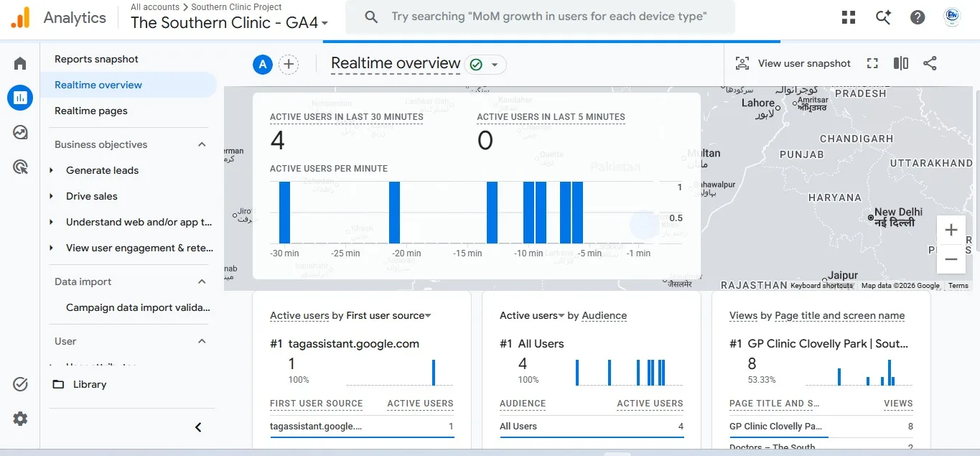Click the AUDIENCE column header

pyautogui.click(x=523, y=404)
